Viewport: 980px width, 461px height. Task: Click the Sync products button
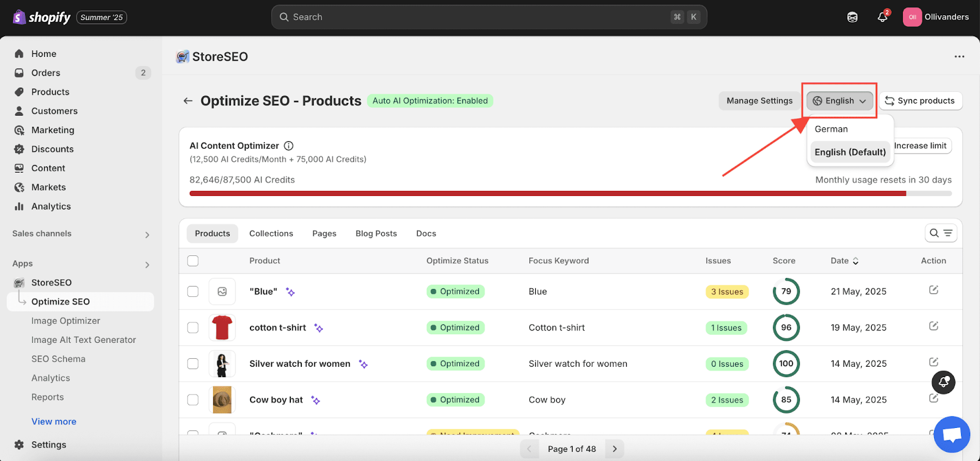point(921,101)
